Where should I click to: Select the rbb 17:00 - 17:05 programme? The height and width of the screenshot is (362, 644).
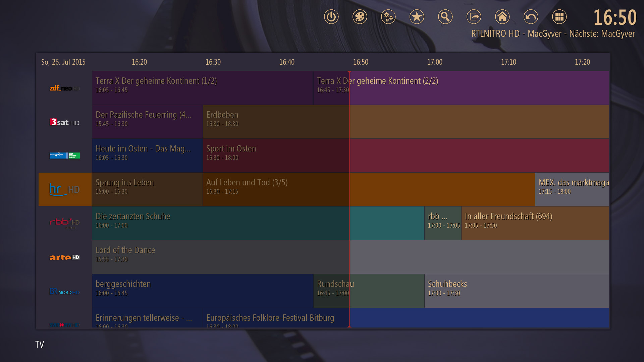(x=443, y=223)
